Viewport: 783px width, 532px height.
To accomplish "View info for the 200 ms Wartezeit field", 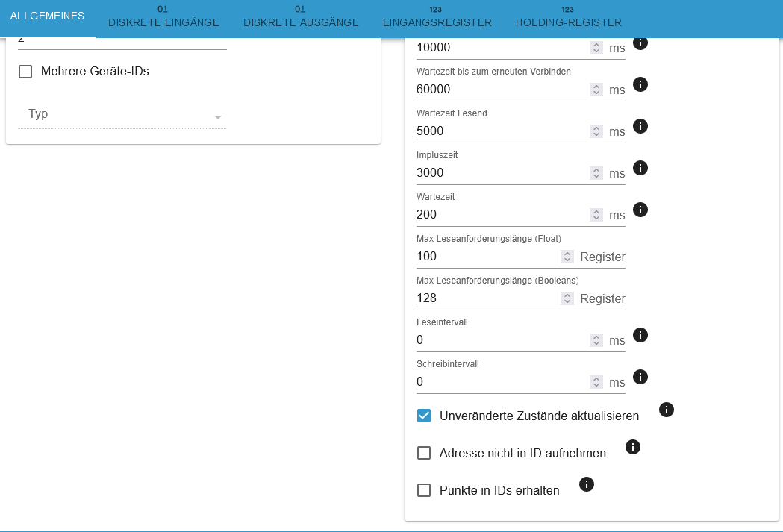I will [x=640, y=210].
